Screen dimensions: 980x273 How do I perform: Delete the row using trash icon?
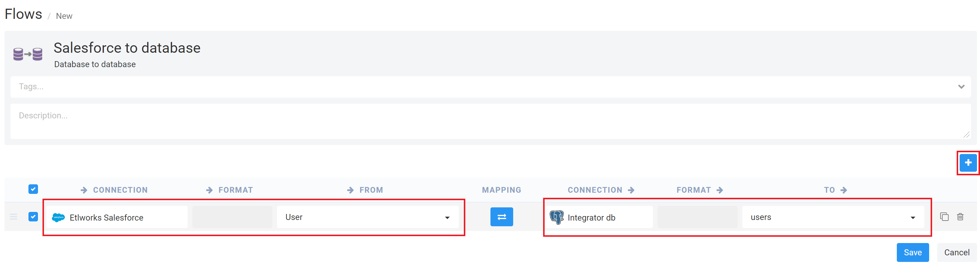tap(960, 217)
